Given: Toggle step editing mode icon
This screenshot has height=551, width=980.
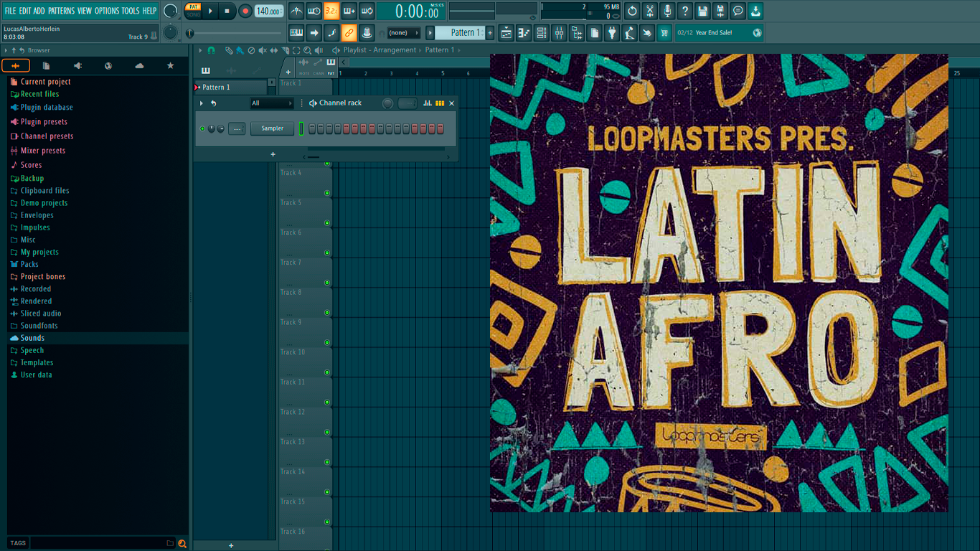Looking at the screenshot, I should click(331, 32).
